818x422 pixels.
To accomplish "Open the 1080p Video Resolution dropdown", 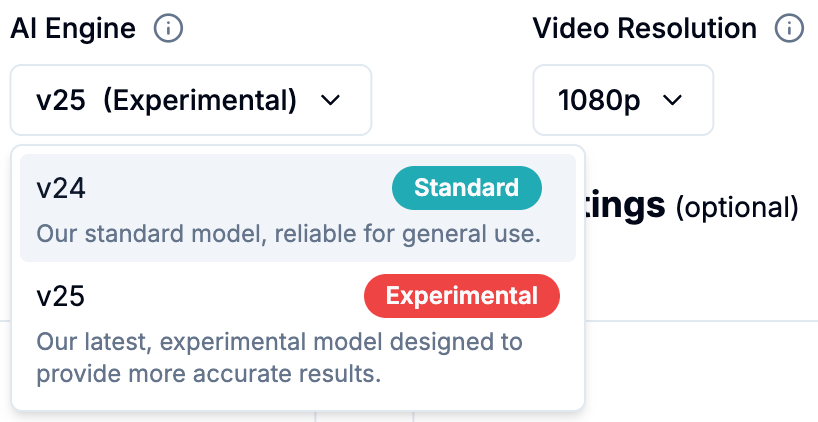I will [622, 100].
